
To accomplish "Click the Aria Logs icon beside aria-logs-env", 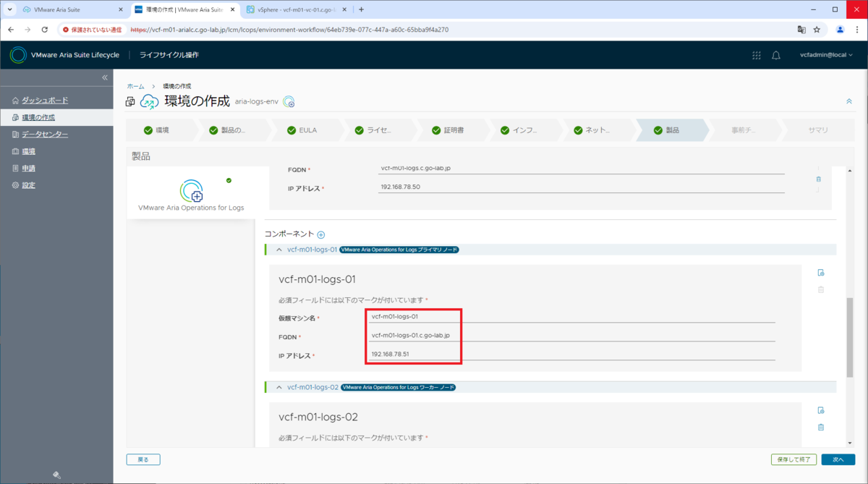I will (x=289, y=102).
